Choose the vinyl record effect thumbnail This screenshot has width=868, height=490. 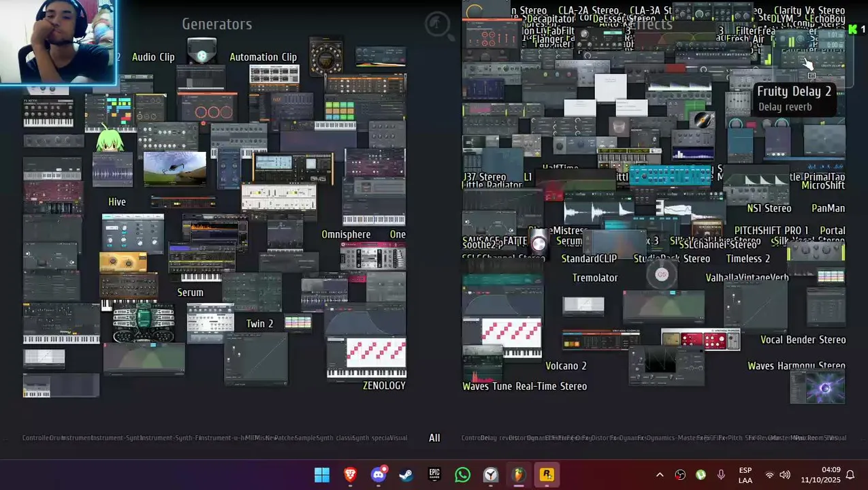(702, 120)
